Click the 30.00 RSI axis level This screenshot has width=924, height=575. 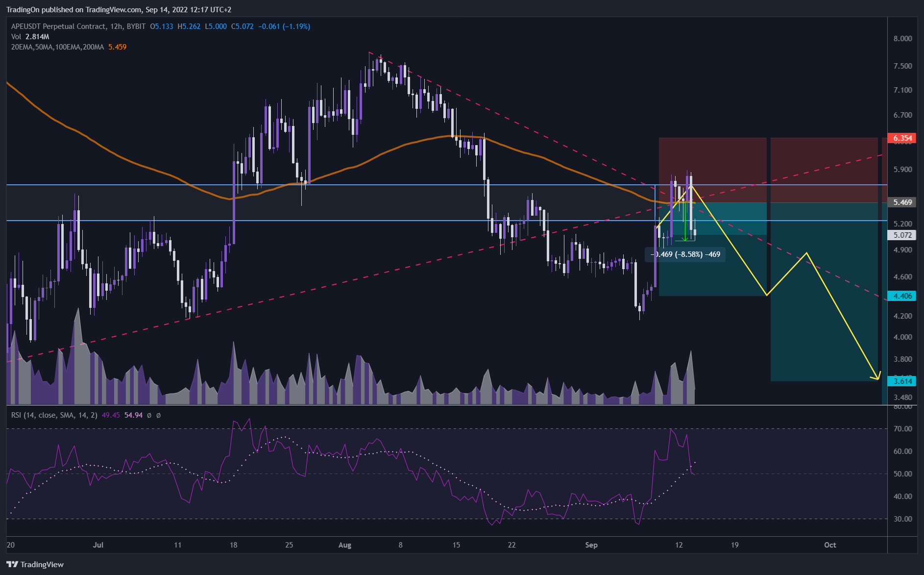(x=902, y=519)
